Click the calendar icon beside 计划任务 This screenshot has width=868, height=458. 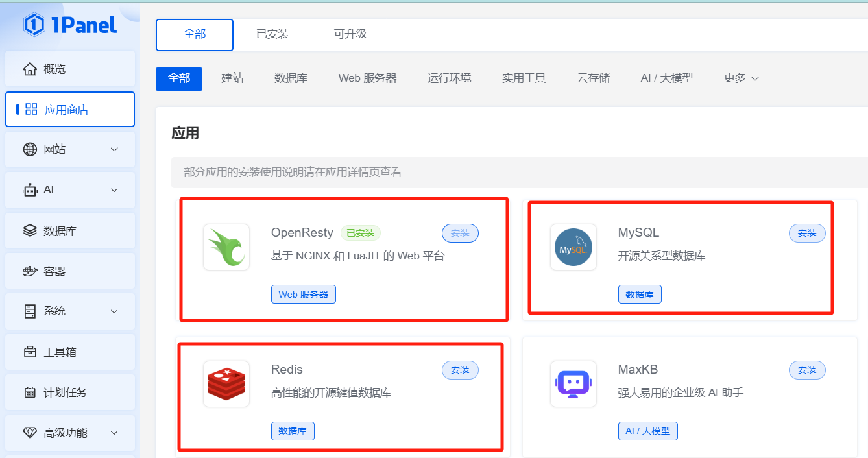pyautogui.click(x=30, y=392)
